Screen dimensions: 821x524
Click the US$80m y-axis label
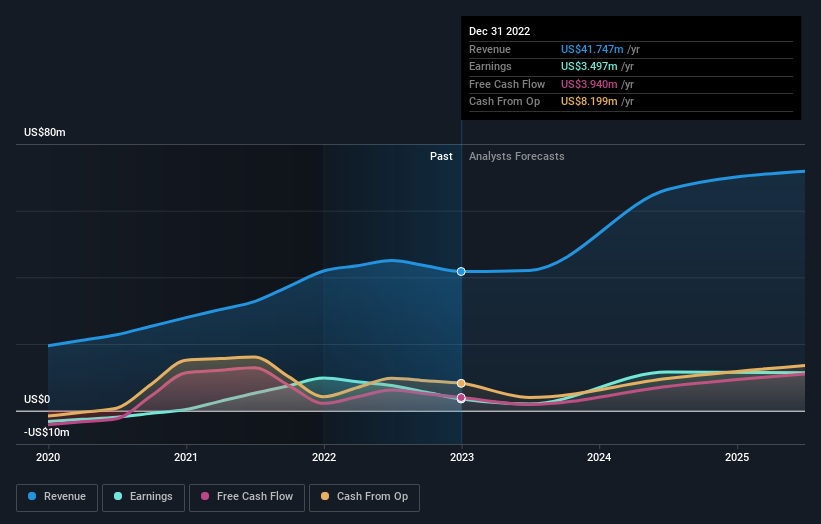(x=45, y=132)
